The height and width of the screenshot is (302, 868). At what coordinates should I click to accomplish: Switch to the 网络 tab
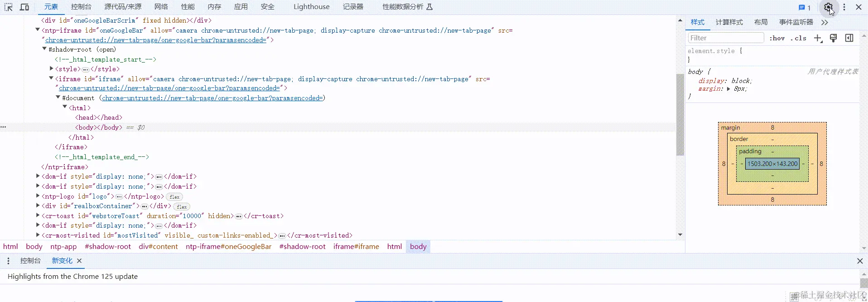(x=161, y=7)
